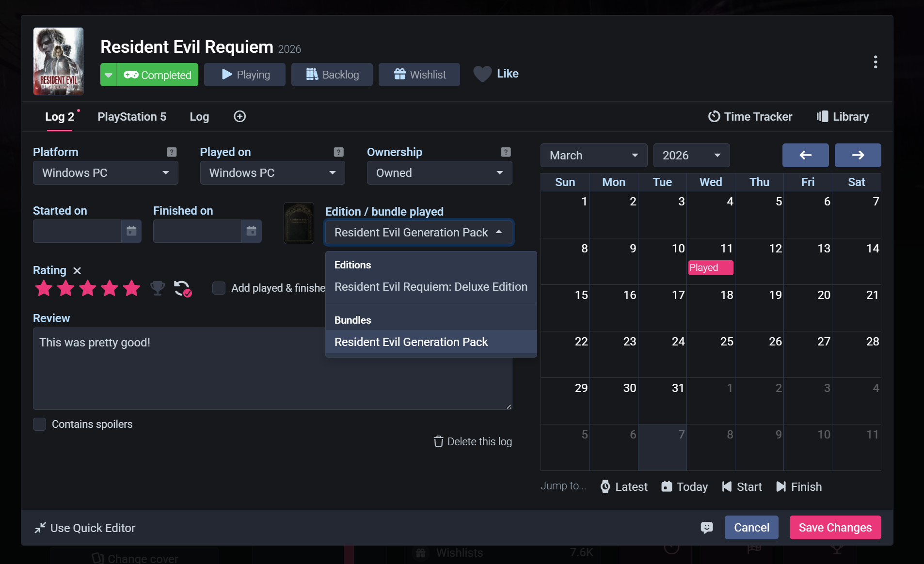Open the March month dropdown
Image resolution: width=924 pixels, height=564 pixels.
(594, 156)
